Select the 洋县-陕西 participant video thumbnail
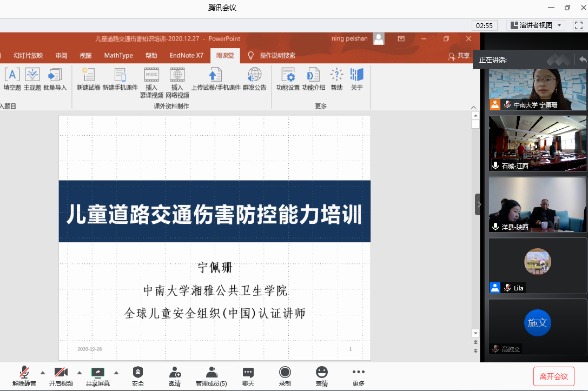Viewport: 588px width, 391px height. (538, 204)
